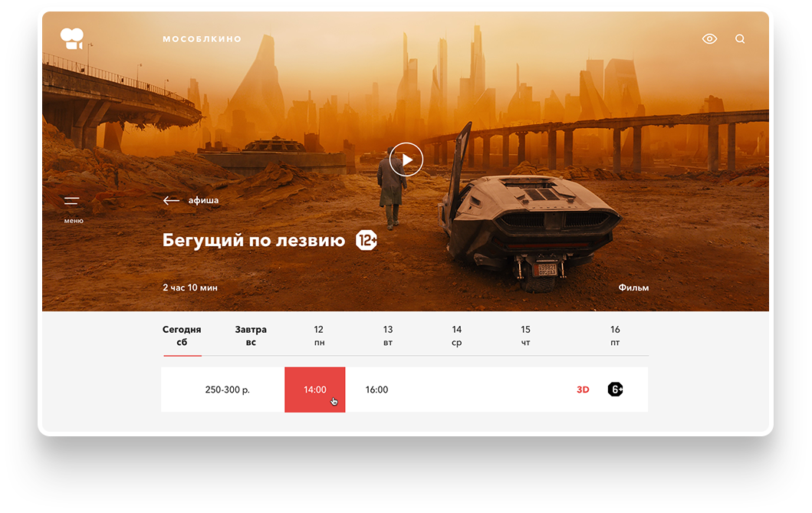812x513 pixels.
Task: Switch to the 14 ср date tab
Action: (x=457, y=336)
